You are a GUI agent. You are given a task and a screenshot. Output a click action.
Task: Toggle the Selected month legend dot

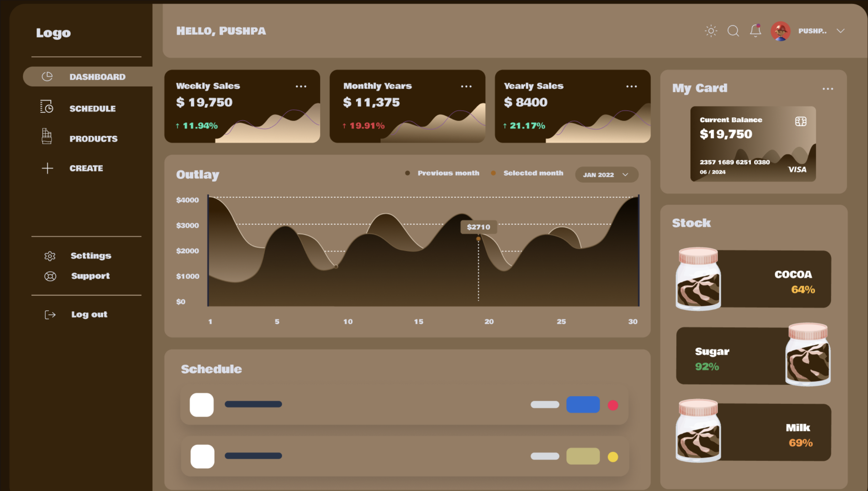(x=493, y=173)
